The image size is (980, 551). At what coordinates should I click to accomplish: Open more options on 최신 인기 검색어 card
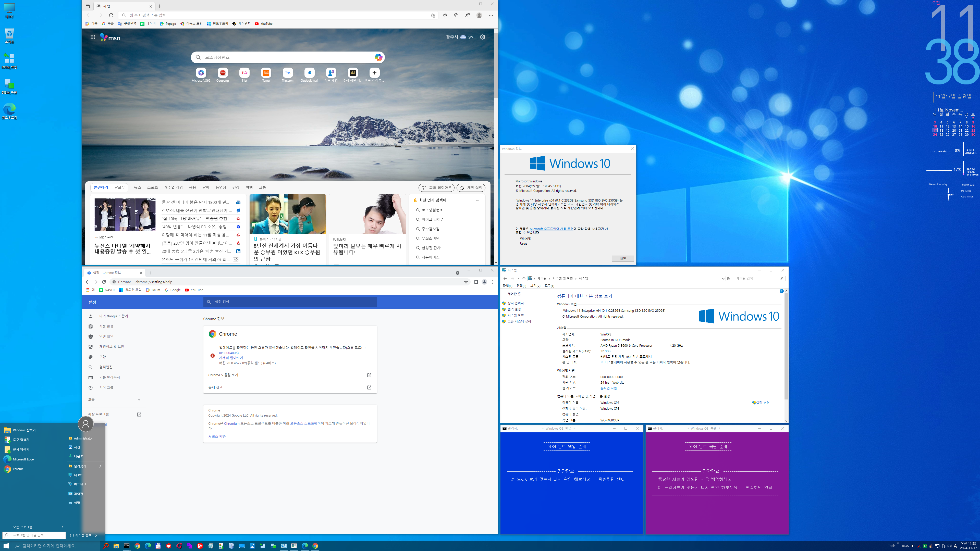tap(477, 200)
